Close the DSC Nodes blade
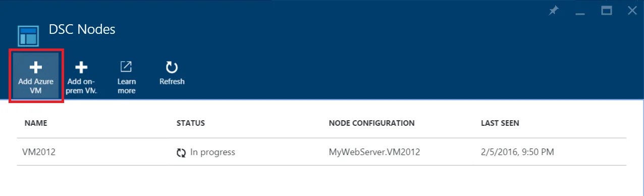 [632, 11]
